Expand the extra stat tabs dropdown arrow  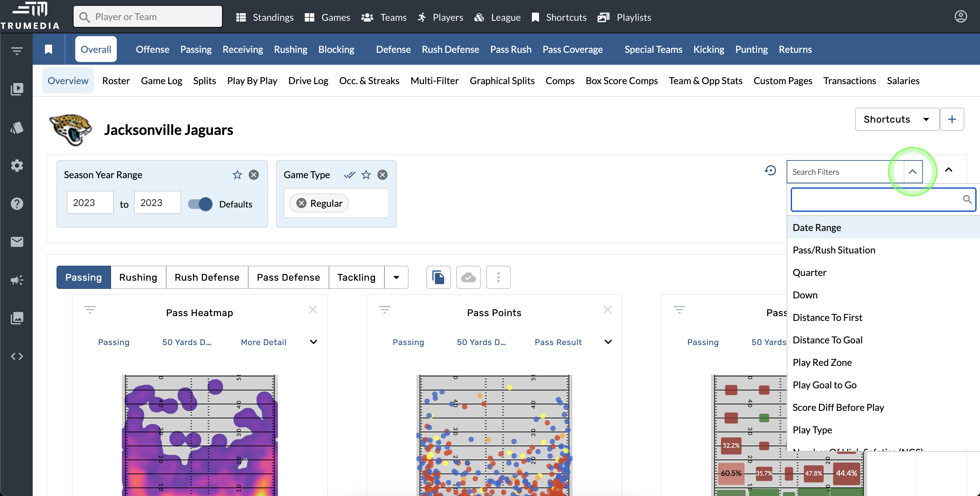point(396,277)
